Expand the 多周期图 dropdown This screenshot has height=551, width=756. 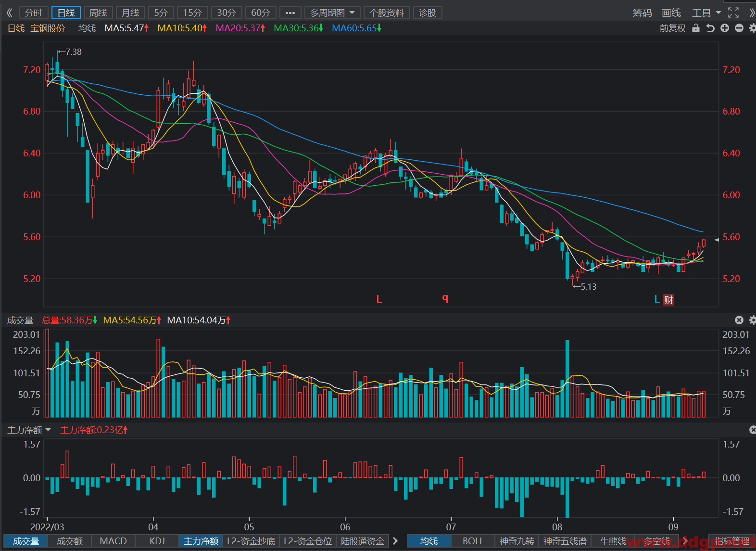(x=332, y=13)
